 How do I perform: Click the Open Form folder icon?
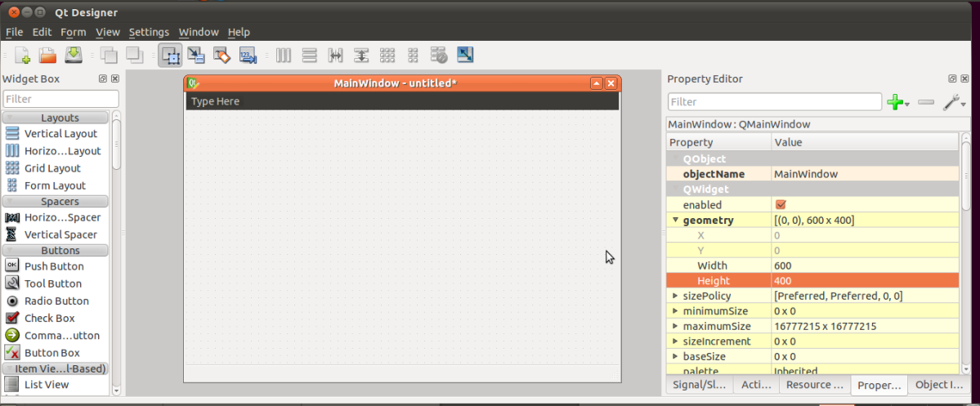coord(48,55)
